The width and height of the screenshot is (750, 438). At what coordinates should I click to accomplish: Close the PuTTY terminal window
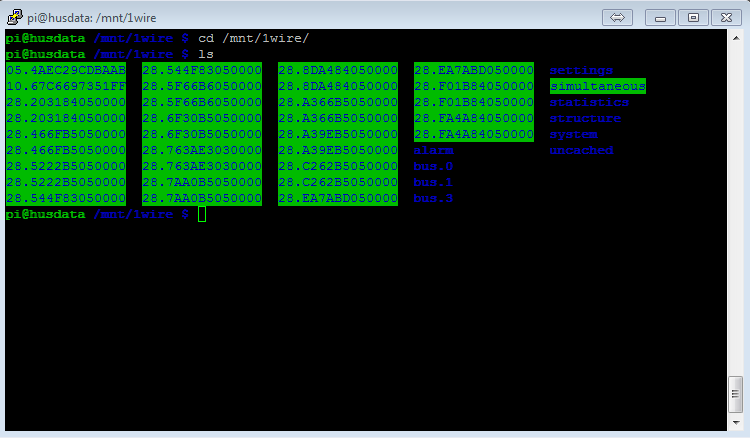coord(724,17)
